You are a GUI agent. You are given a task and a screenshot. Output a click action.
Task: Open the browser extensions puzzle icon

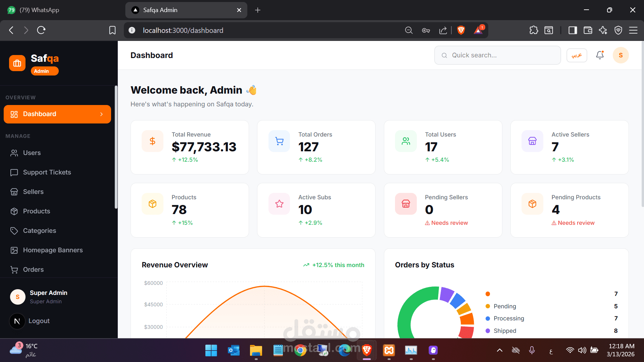tap(534, 30)
